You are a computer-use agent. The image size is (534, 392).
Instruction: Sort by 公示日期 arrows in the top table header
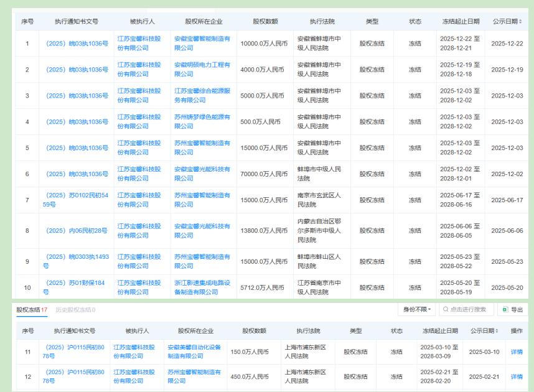coord(520,22)
